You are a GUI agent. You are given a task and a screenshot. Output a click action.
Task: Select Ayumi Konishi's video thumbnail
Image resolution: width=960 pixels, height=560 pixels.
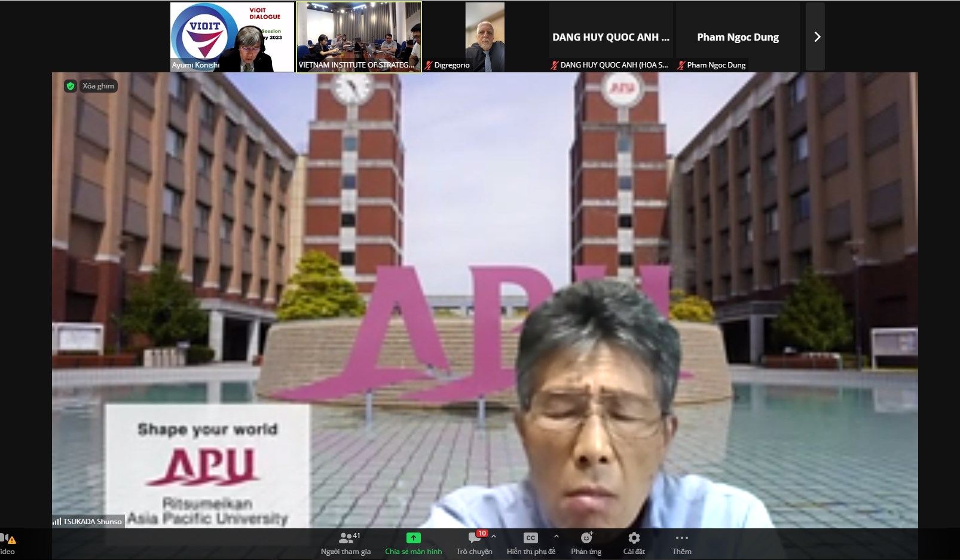[232, 37]
